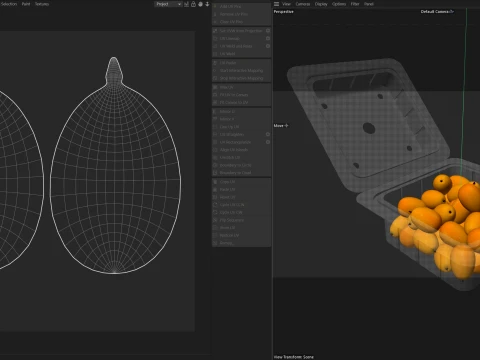This screenshot has width=480, height=360.
Task: Click the UV Peeler icon
Action: pyautogui.click(x=215, y=63)
